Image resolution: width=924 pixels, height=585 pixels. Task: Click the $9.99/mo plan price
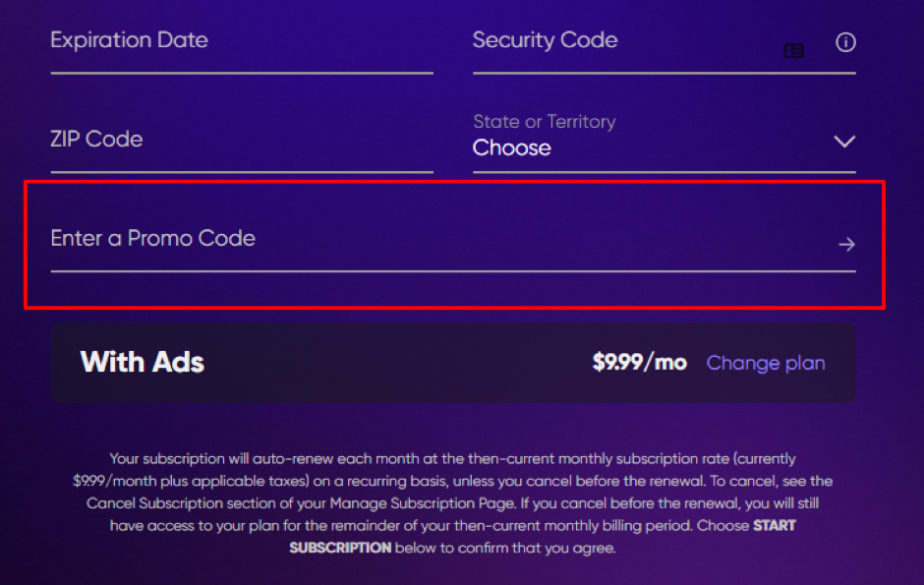pyautogui.click(x=639, y=363)
